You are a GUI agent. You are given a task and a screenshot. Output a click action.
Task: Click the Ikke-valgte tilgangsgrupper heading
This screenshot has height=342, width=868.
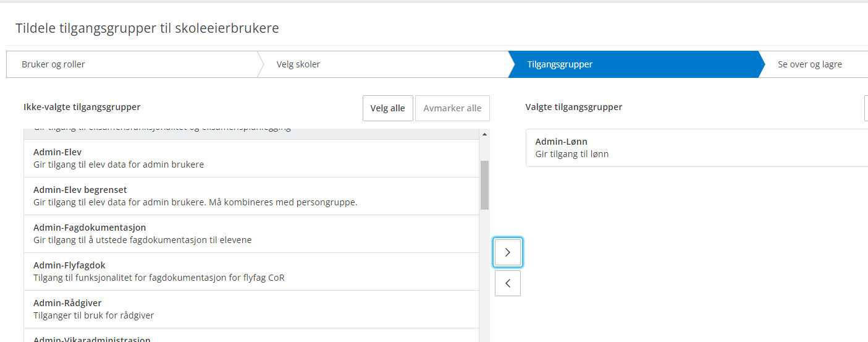click(x=82, y=107)
